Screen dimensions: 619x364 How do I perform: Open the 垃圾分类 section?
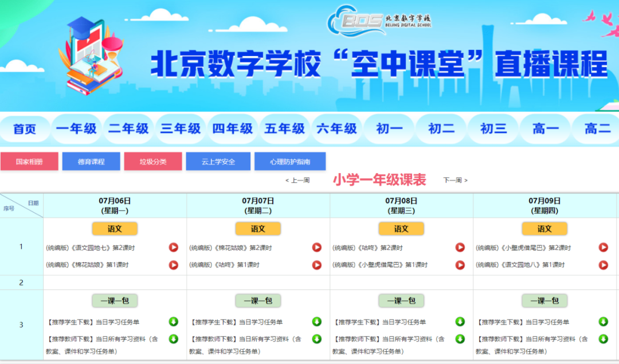click(152, 161)
